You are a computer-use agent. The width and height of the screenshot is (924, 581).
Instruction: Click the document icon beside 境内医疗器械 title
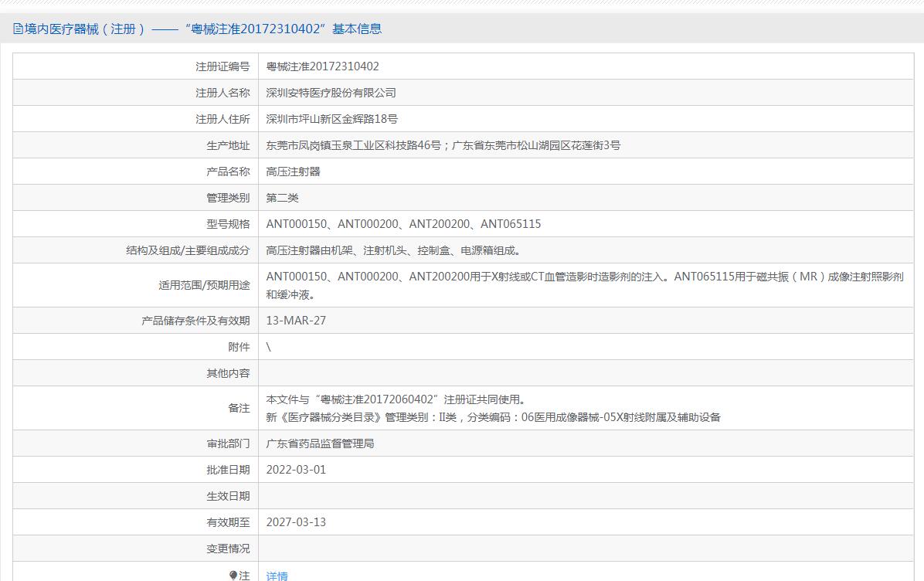click(19, 29)
